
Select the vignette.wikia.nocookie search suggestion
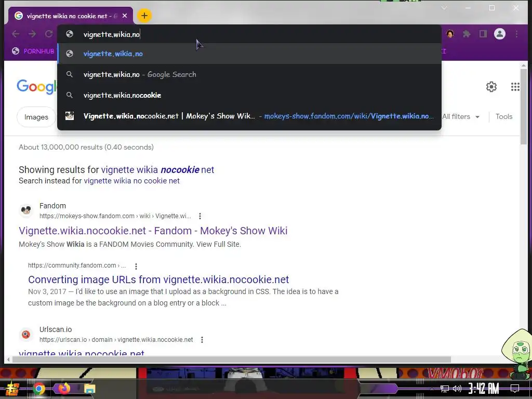pos(249,95)
